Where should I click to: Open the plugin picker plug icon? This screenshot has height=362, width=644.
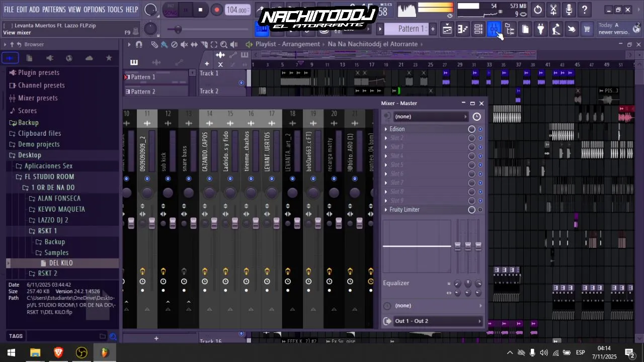click(x=540, y=30)
